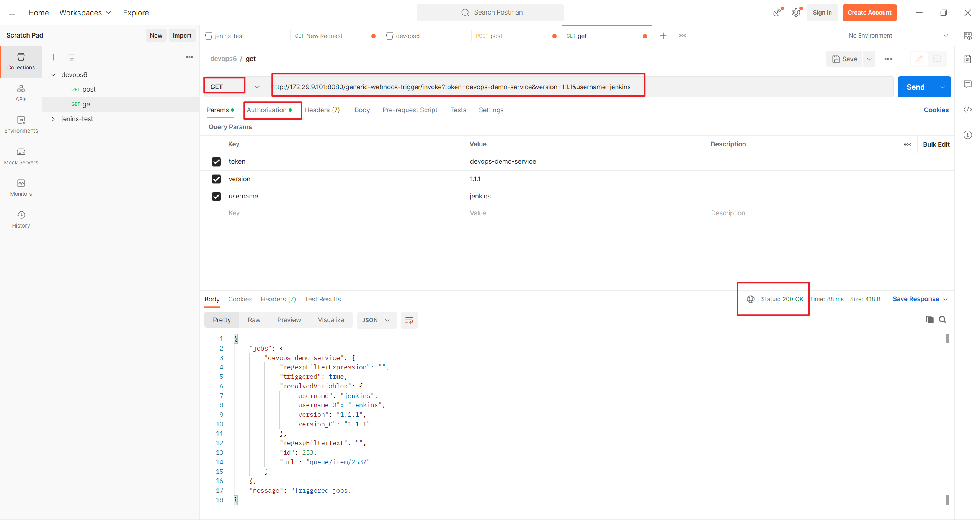Open the settings gear icon

(x=796, y=13)
